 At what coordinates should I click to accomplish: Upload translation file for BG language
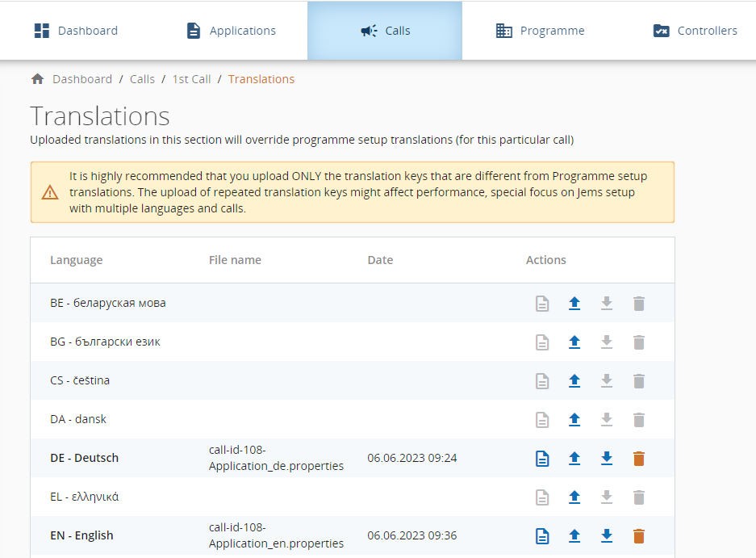[574, 342]
